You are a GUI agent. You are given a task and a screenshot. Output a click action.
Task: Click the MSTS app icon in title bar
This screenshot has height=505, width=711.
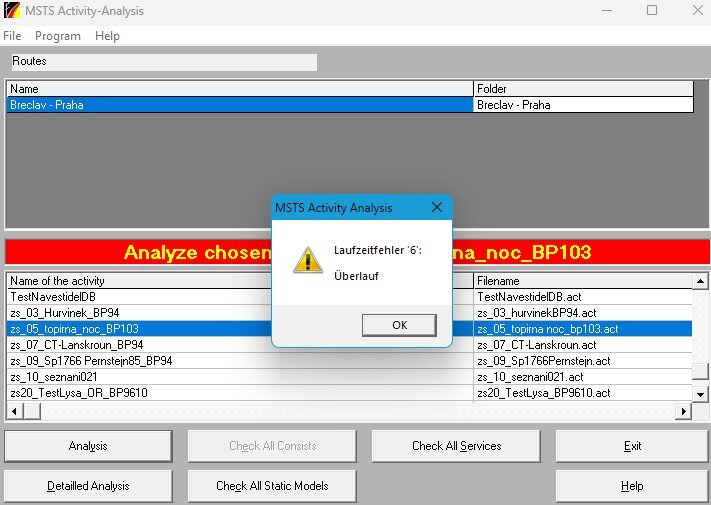(x=11, y=11)
